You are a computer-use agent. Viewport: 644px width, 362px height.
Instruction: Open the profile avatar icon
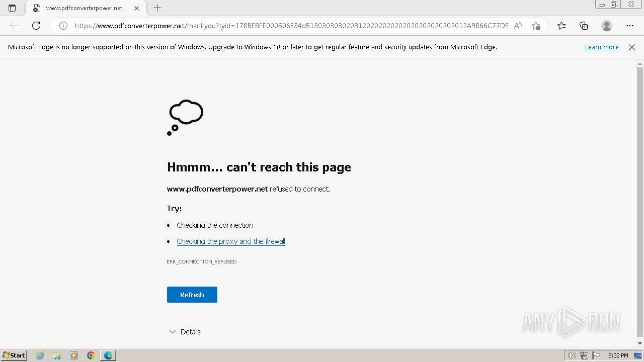coord(607,26)
